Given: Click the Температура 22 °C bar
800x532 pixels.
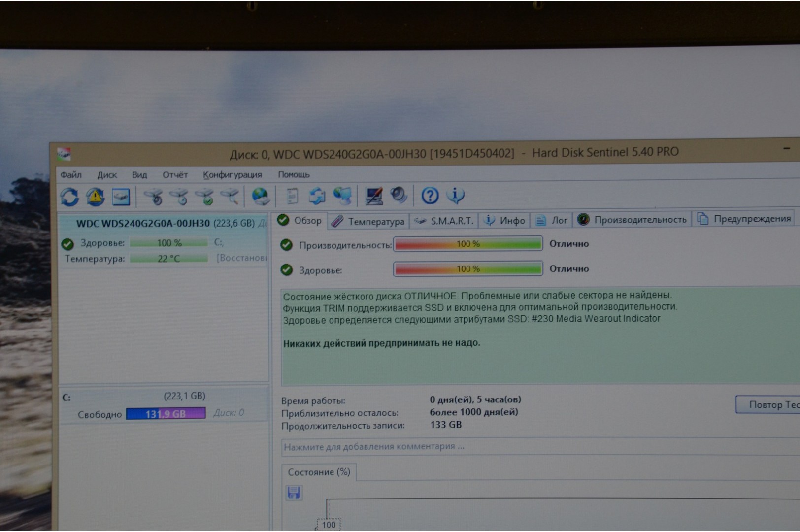Looking at the screenshot, I should [x=169, y=258].
